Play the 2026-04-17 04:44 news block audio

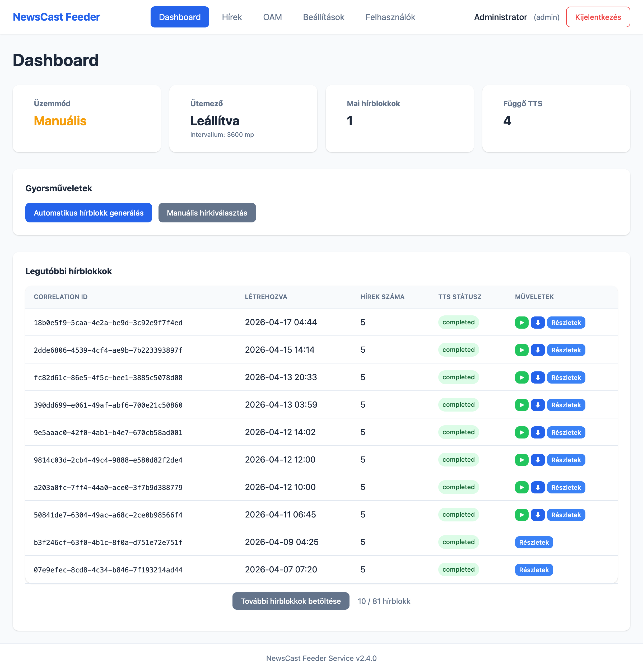point(521,323)
